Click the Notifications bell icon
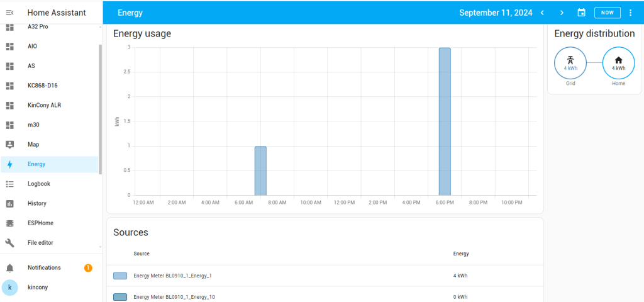The image size is (644, 302). coord(9,268)
